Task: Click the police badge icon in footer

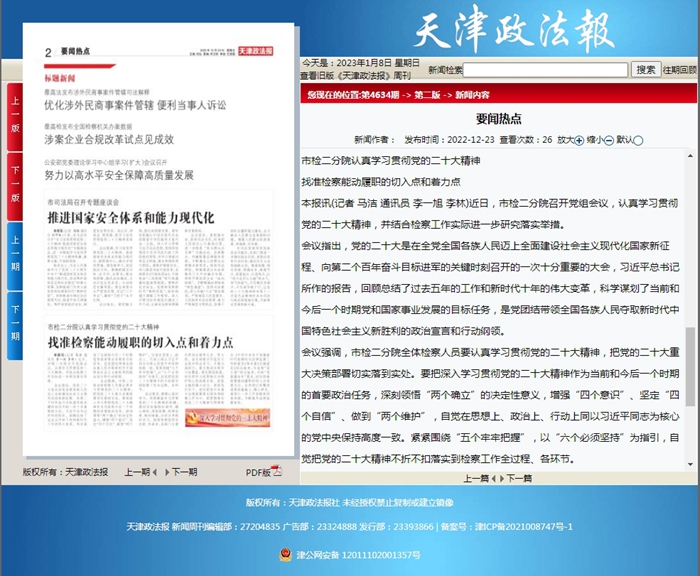Action: click(286, 555)
